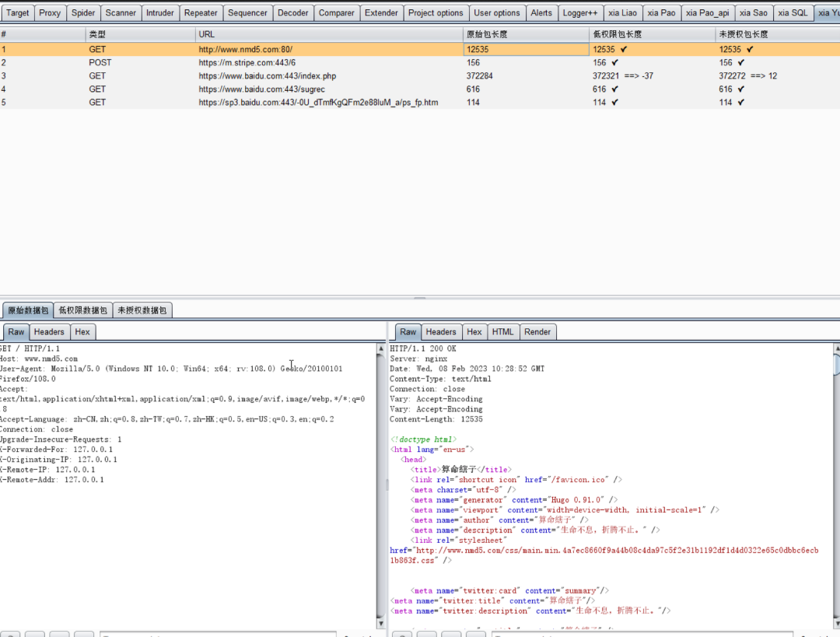Open the Extender tab
This screenshot has width=840, height=637.
(x=381, y=13)
